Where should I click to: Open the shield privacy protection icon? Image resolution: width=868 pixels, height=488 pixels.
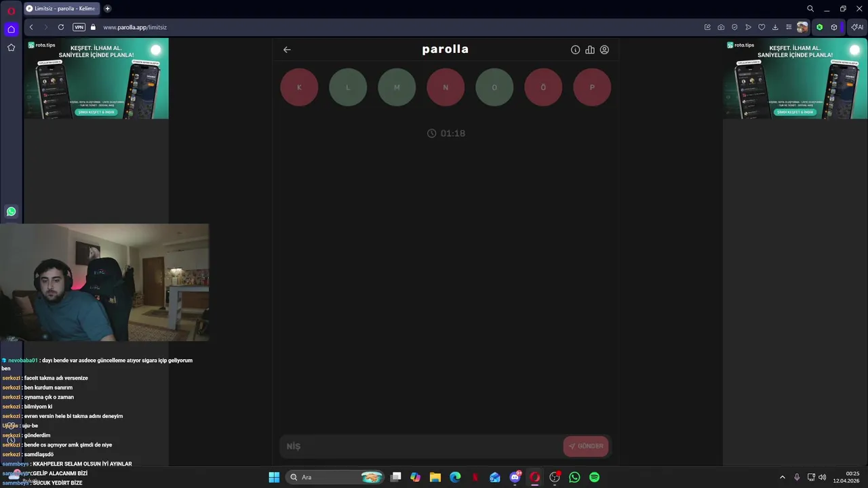[x=734, y=27]
